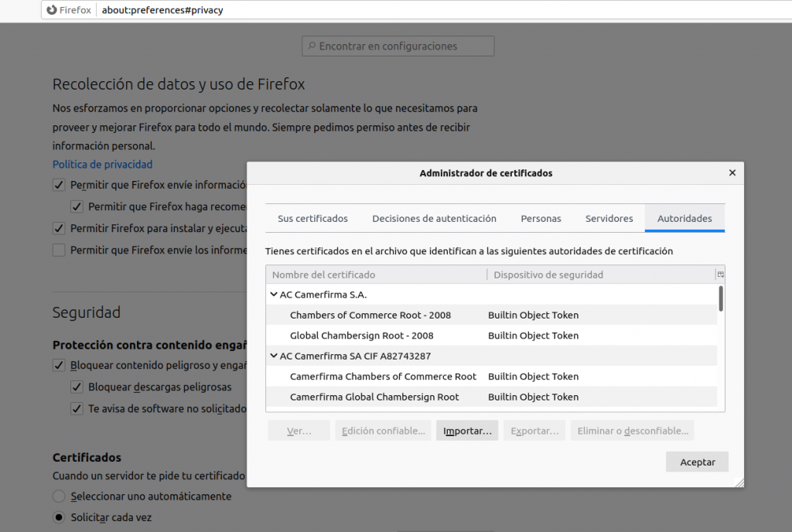792x532 pixels.
Task: Toggle Permitir que Firefox envíe información checkbox
Action: (59, 185)
